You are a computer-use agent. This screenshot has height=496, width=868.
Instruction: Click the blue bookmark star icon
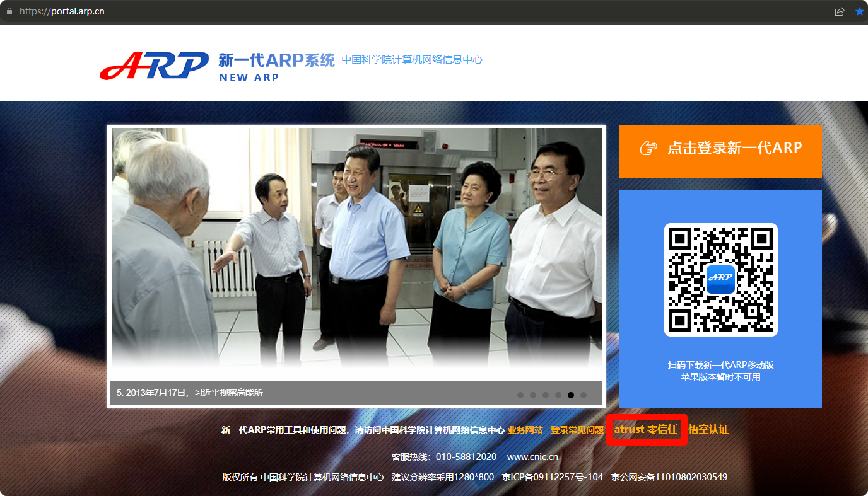tap(859, 11)
